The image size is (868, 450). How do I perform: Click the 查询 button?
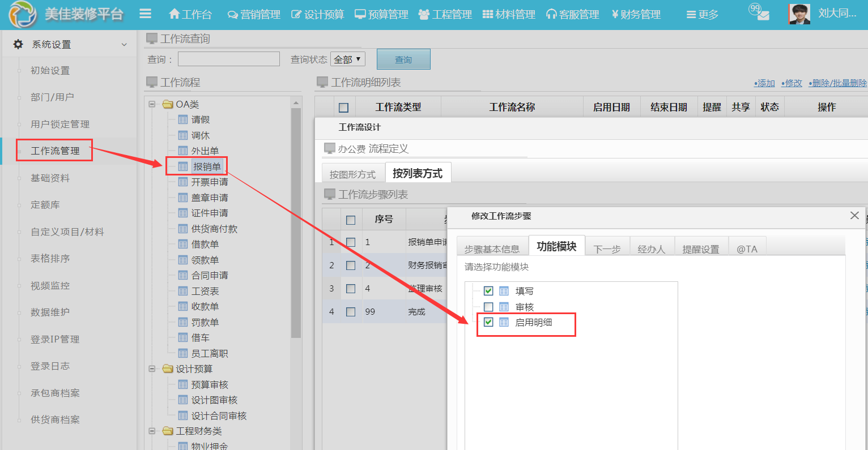[403, 59]
